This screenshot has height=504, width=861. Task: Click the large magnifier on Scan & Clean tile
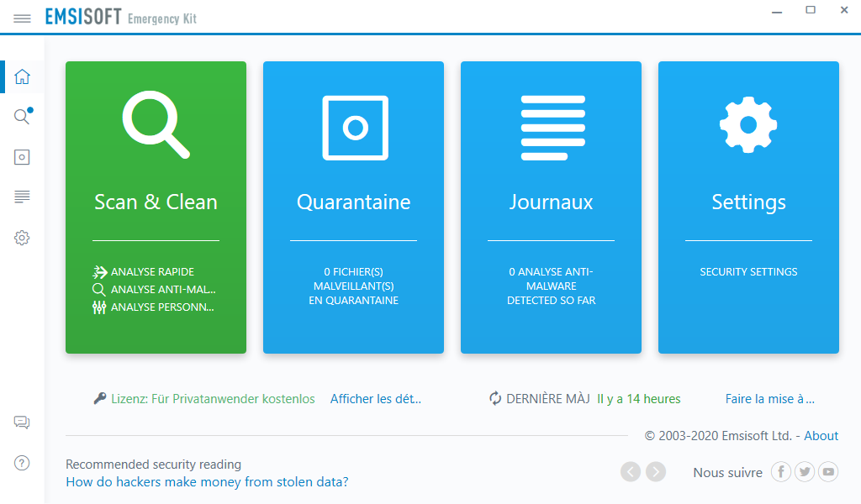156,124
